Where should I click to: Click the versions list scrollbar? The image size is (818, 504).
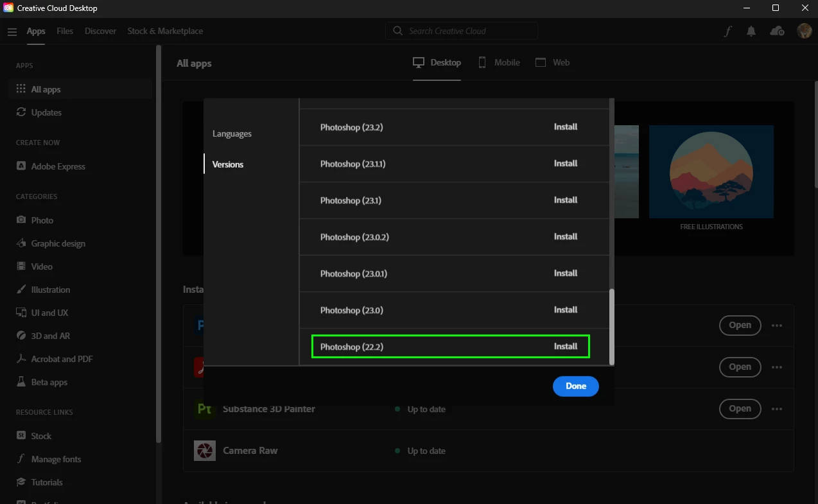pyautogui.click(x=612, y=326)
